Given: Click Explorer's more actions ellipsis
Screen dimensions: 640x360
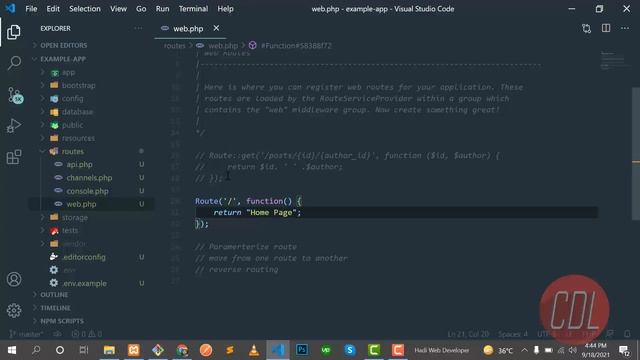Looking at the screenshot, I should pyautogui.click(x=138, y=28).
